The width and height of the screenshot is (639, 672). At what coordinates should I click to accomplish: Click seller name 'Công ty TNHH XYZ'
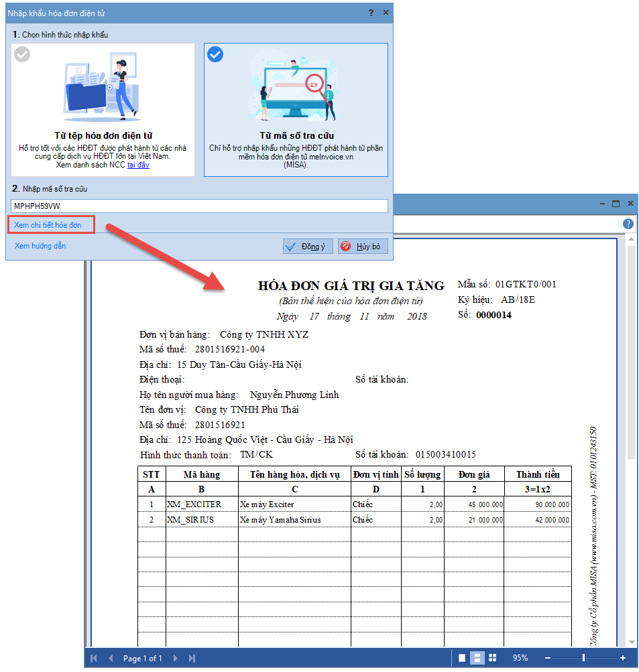pos(264,335)
